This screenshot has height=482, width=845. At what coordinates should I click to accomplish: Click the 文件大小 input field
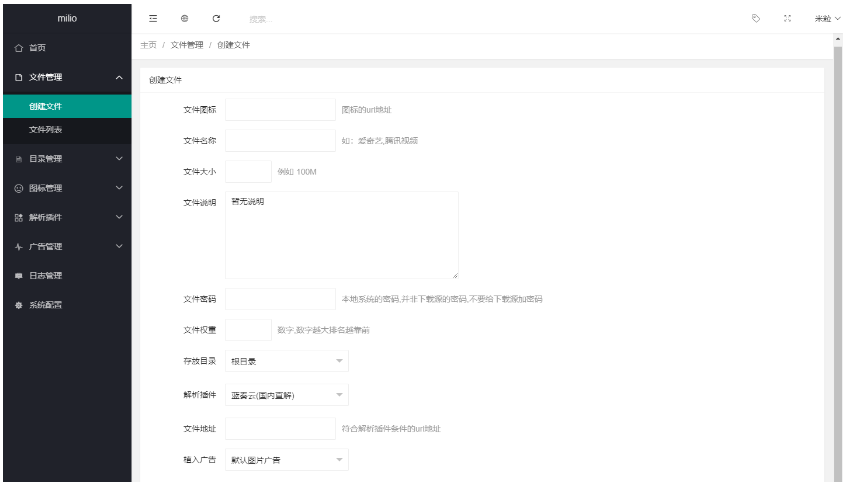[x=248, y=171]
